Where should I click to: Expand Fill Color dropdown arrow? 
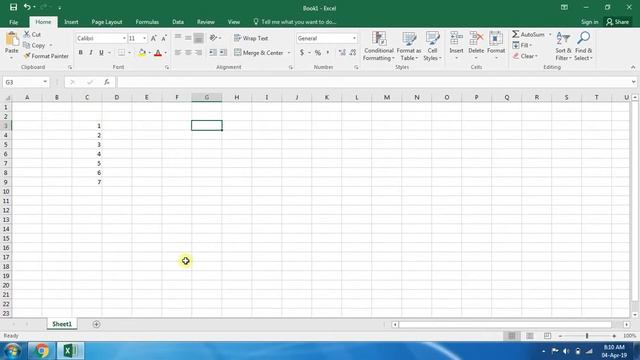(149, 53)
